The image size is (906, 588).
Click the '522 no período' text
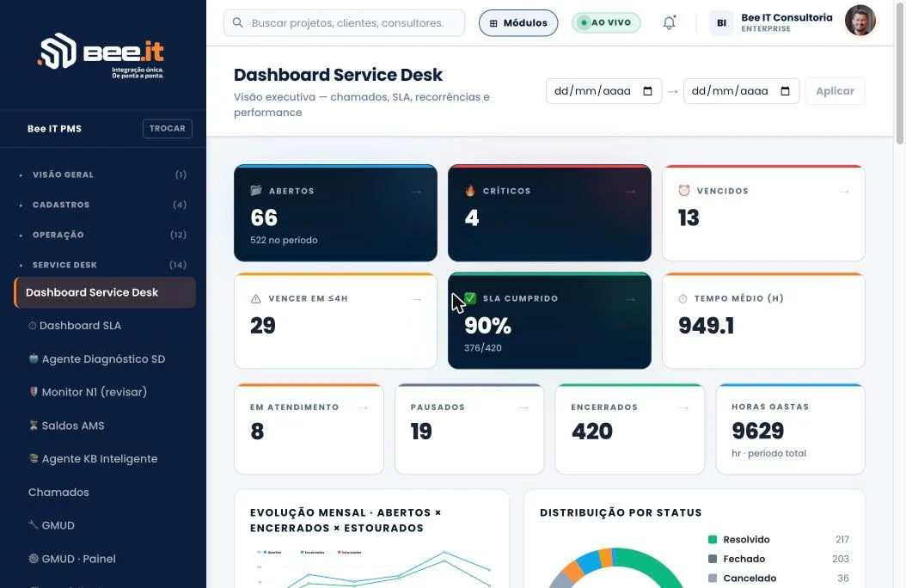pyautogui.click(x=284, y=240)
